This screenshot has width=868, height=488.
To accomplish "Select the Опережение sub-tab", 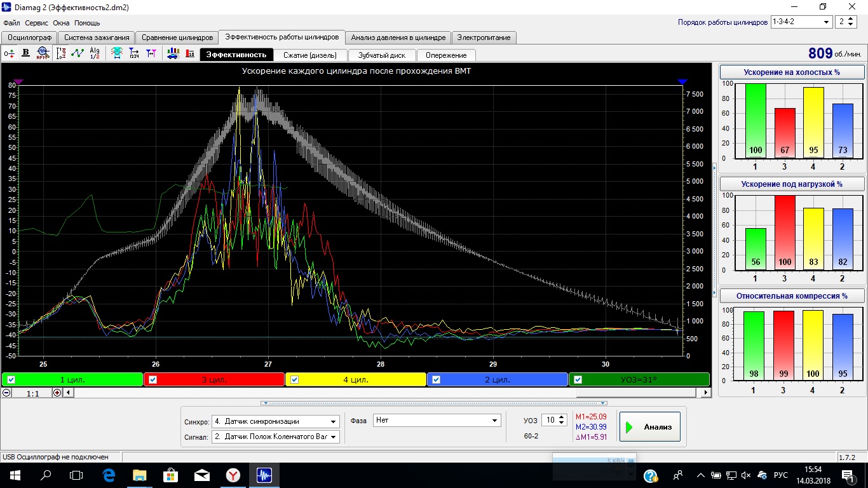I will point(446,55).
